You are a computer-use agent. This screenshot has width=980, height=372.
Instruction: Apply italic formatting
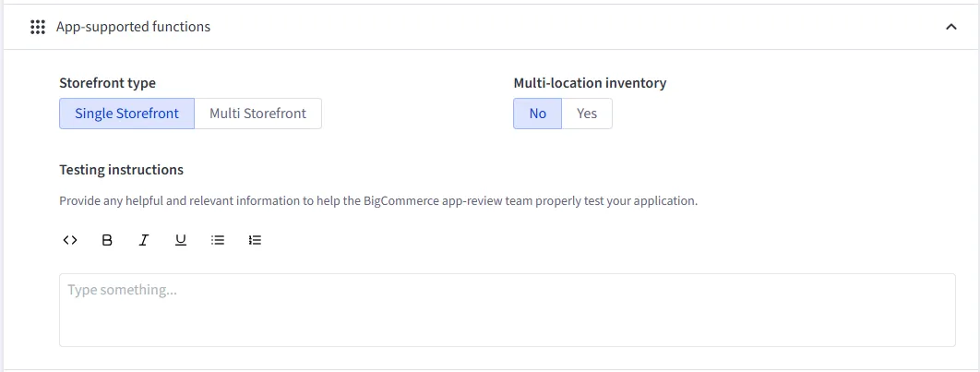coord(144,240)
